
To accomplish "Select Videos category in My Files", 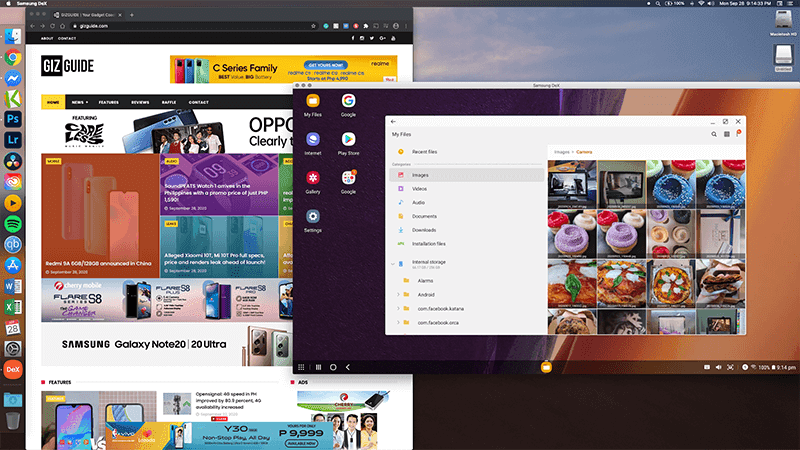I will point(466,189).
